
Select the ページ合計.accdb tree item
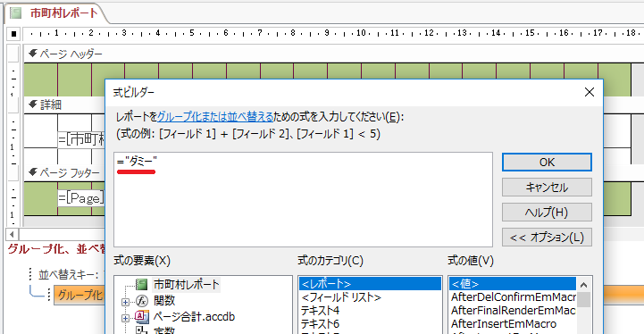pos(194,317)
